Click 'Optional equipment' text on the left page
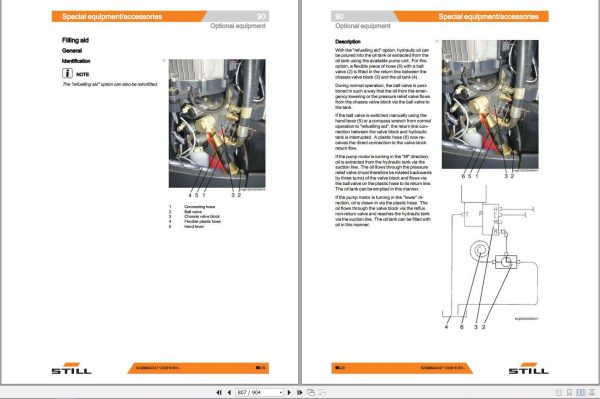 (x=238, y=26)
